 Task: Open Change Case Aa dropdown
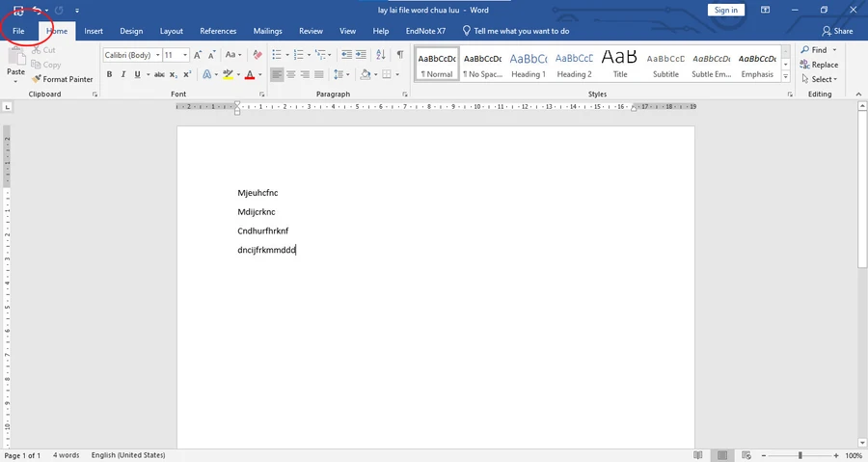coord(233,55)
